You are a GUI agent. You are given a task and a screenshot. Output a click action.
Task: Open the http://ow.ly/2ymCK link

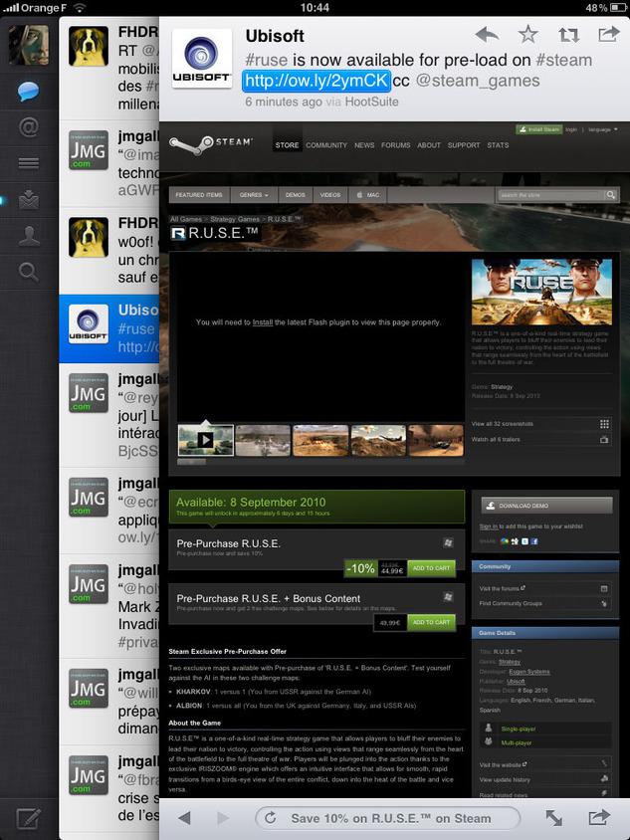pos(316,81)
